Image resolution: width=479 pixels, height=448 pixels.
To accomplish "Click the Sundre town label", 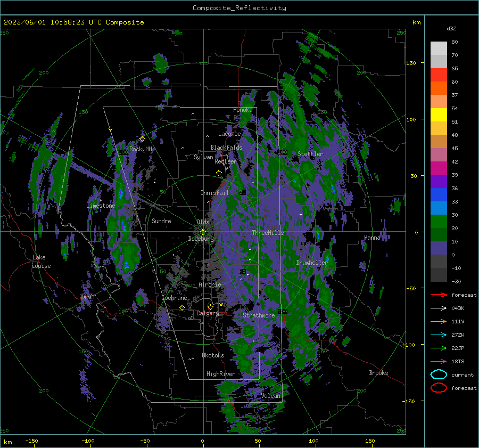I will pyautogui.click(x=161, y=221).
